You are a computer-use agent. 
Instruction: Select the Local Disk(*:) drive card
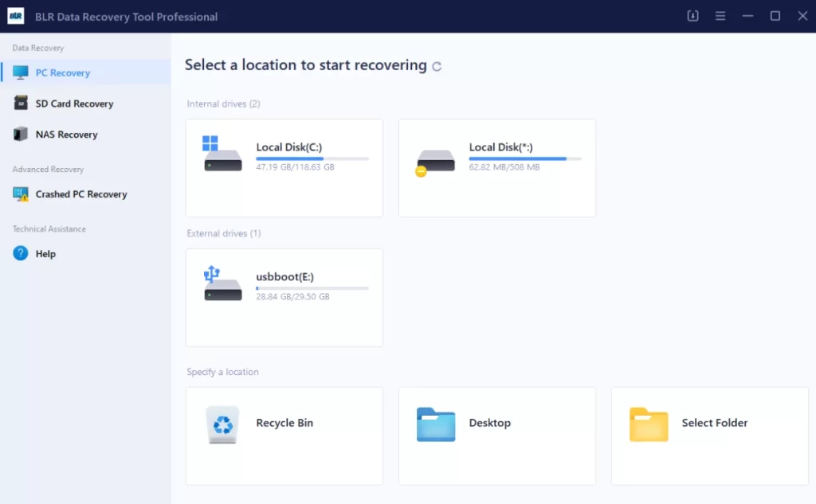[x=496, y=168]
